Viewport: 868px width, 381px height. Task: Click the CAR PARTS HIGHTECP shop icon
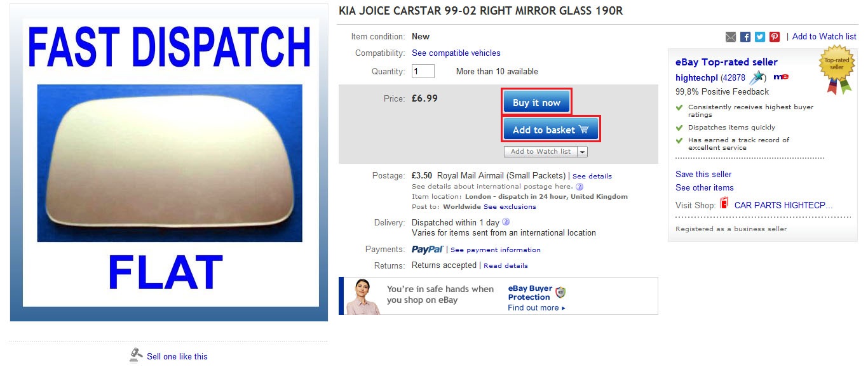click(x=724, y=204)
